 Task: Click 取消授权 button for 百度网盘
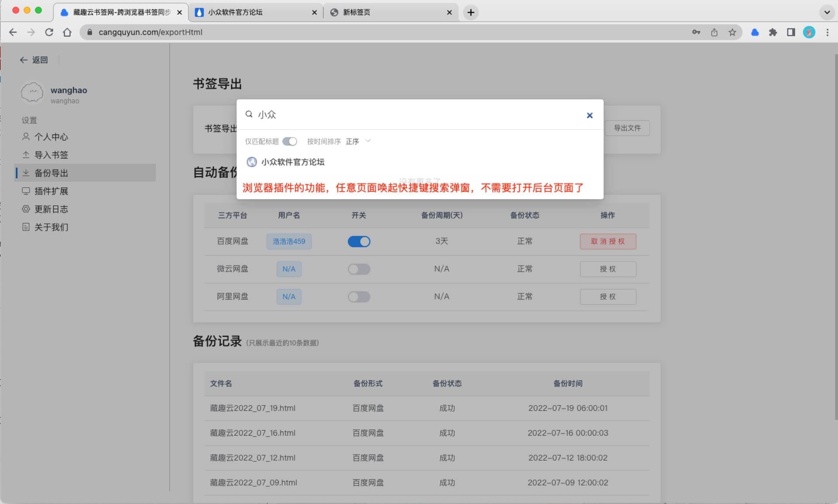point(608,241)
